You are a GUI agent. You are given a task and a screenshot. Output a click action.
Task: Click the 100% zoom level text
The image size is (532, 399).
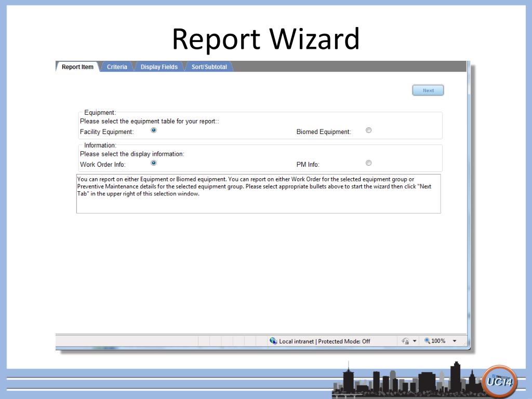click(438, 341)
